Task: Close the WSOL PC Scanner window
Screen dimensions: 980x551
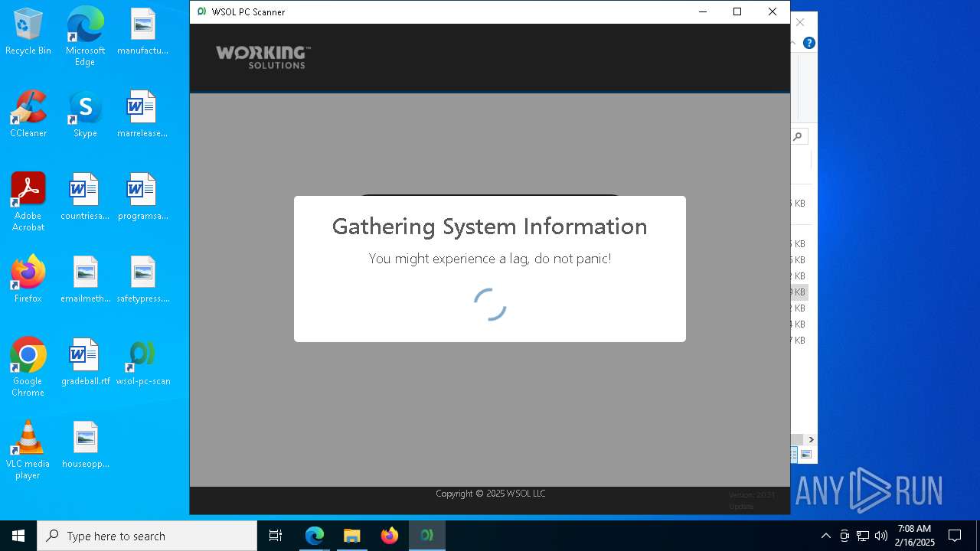Action: pos(773,11)
